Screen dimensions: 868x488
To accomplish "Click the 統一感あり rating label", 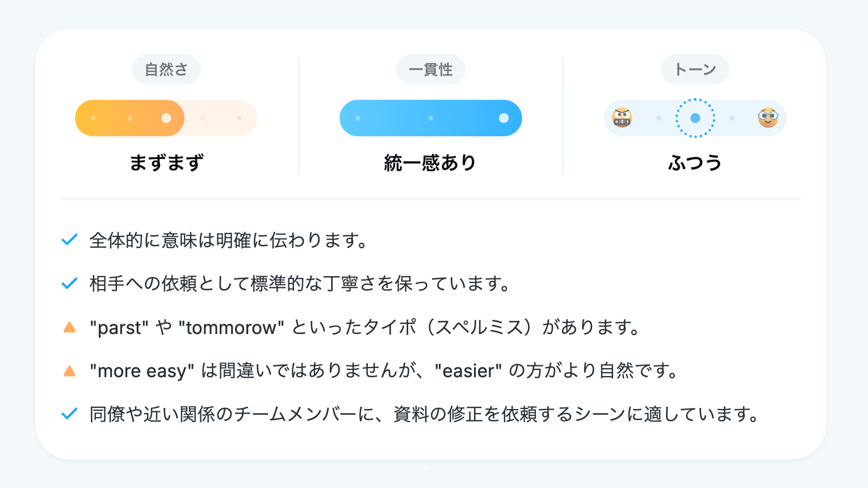I will pos(430,163).
